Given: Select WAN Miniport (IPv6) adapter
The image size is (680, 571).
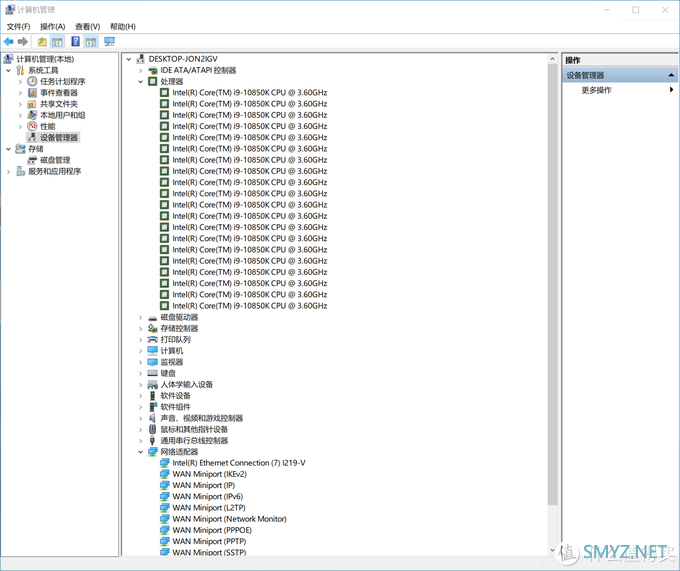Looking at the screenshot, I should coord(208,496).
